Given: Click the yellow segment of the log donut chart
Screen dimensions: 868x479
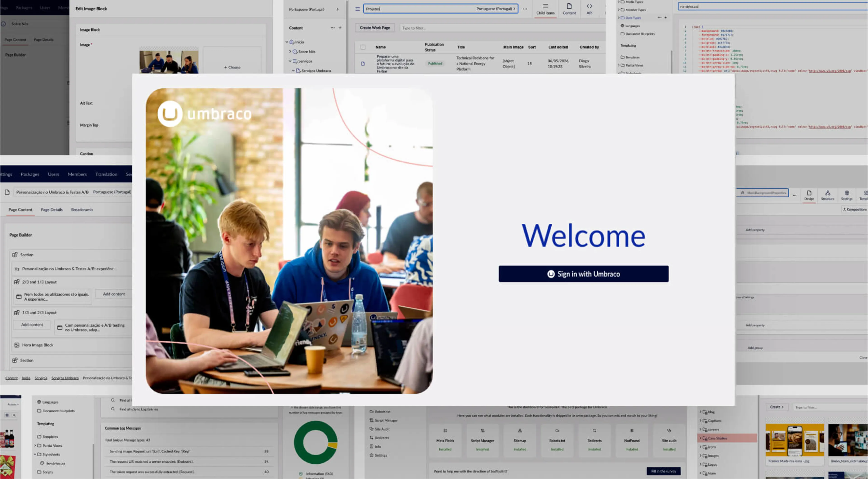Looking at the screenshot, I should (x=333, y=445).
